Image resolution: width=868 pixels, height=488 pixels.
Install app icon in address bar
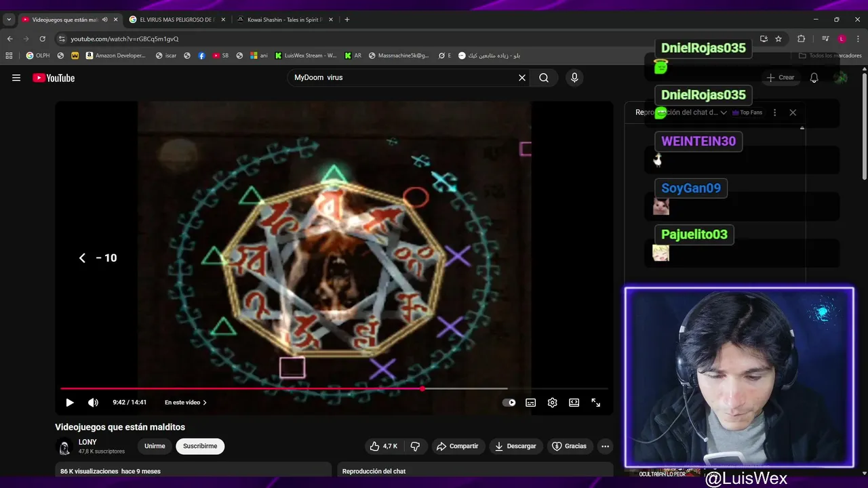[x=764, y=39]
